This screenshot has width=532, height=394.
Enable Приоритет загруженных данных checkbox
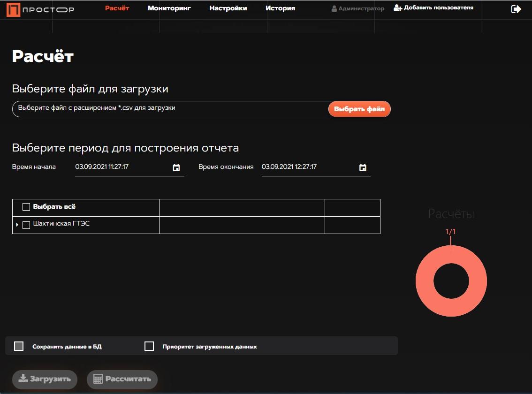coord(149,346)
